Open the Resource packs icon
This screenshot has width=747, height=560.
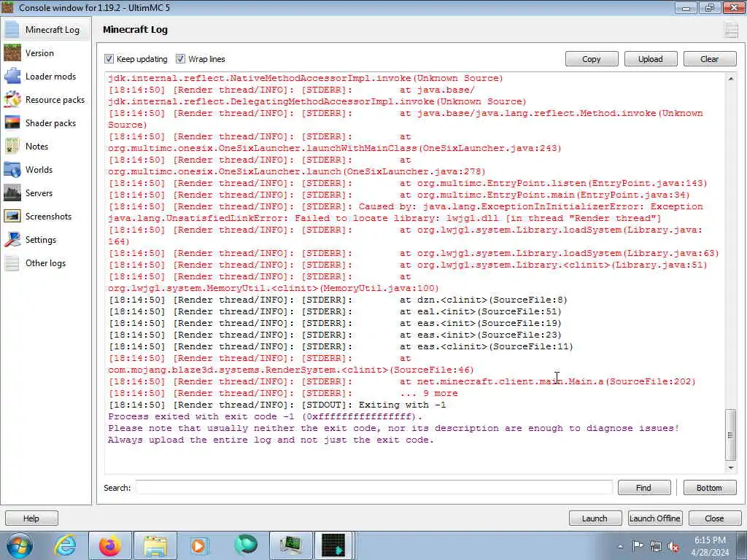(x=12, y=99)
